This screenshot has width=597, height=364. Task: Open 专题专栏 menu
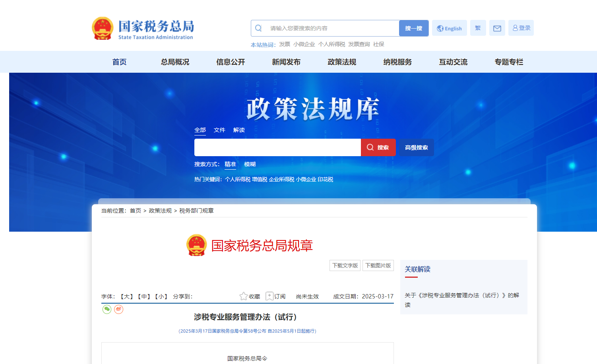tap(509, 62)
